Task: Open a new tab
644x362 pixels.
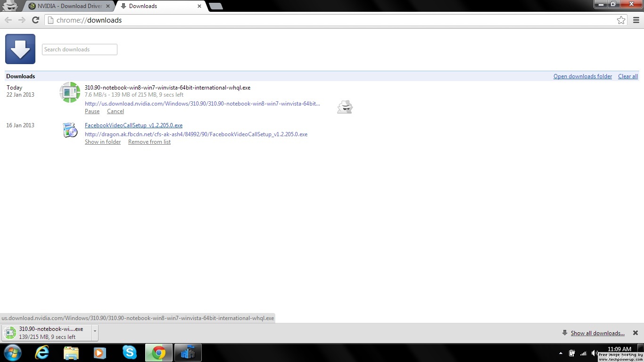Action: pos(215,6)
